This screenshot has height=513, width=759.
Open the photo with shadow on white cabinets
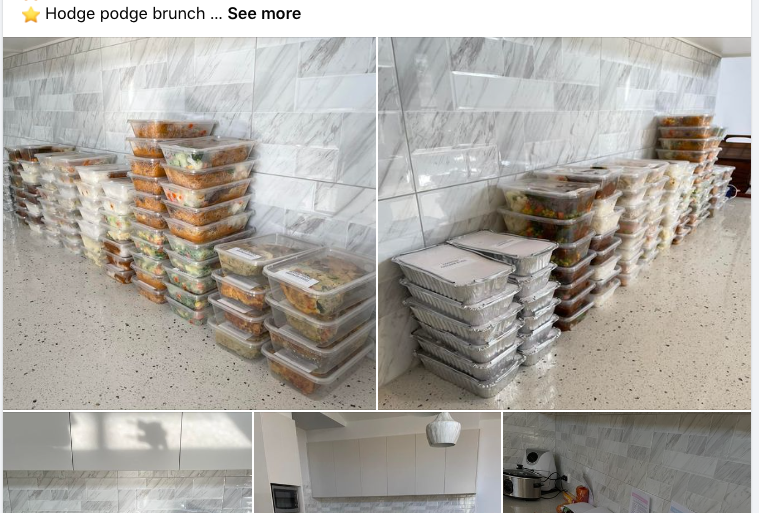click(x=127, y=463)
